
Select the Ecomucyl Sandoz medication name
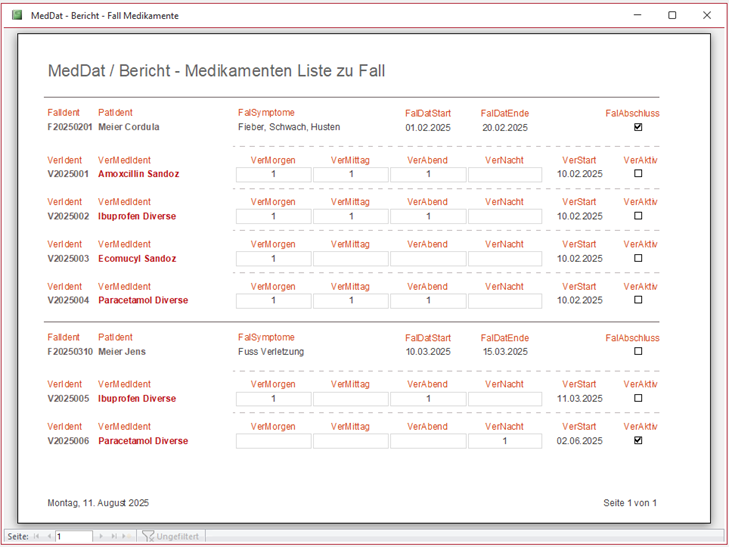(x=138, y=258)
